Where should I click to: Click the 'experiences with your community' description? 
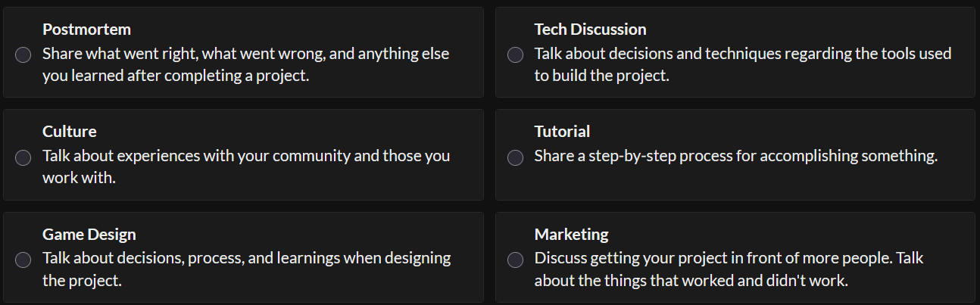(245, 167)
